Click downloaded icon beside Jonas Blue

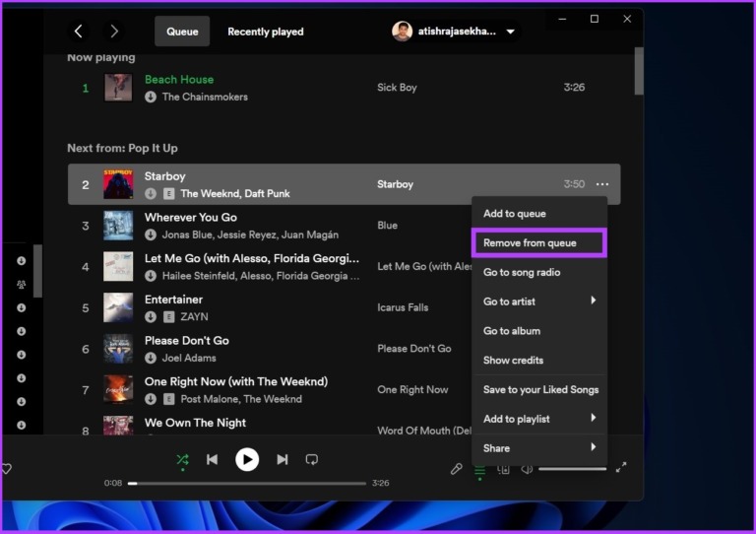[x=151, y=234]
